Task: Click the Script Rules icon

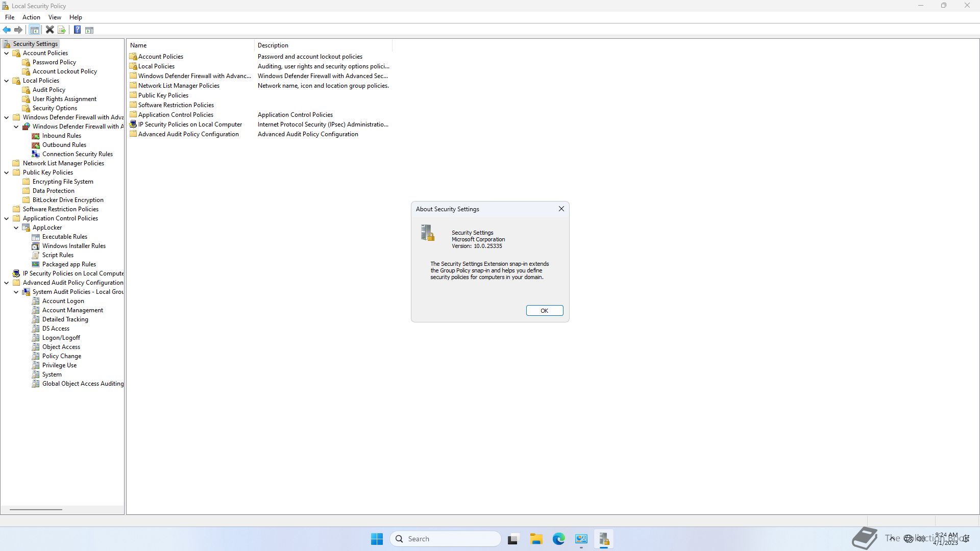Action: (x=36, y=255)
